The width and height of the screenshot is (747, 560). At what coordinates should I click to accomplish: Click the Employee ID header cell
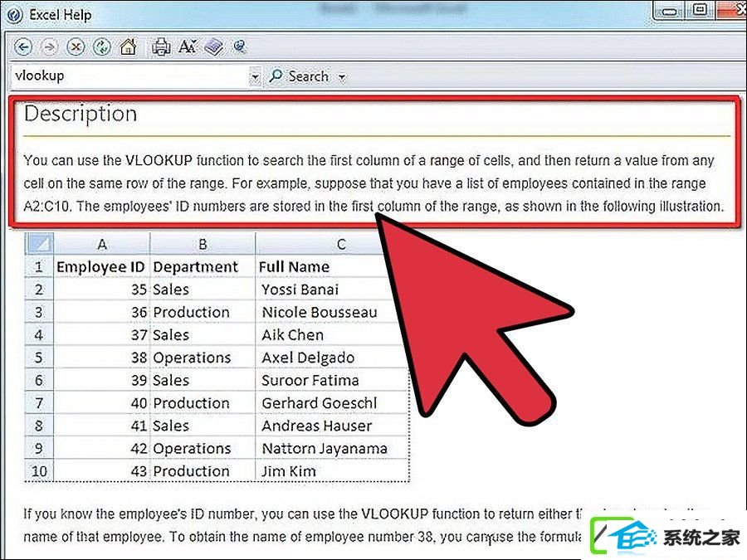[x=101, y=267]
